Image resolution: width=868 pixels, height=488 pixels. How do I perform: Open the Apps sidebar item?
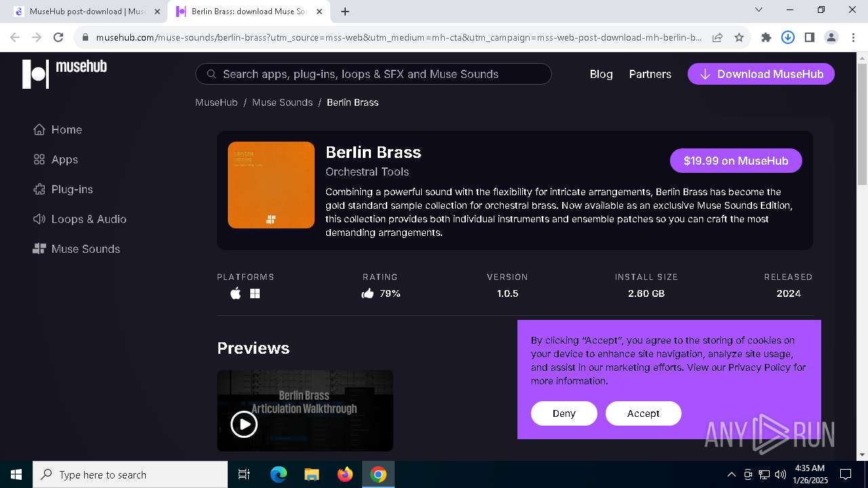coord(56,159)
